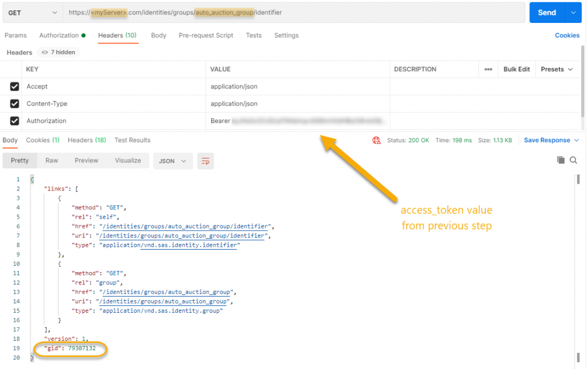Open the Test Results tab
This screenshot has width=588, height=369.
(x=133, y=140)
